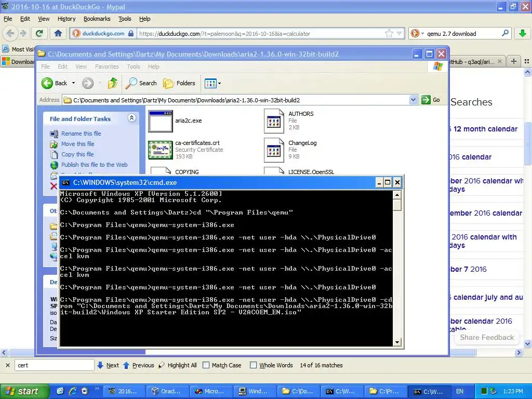532x399 pixels.
Task: Enable Match Case checkbox
Action: pyautogui.click(x=206, y=365)
